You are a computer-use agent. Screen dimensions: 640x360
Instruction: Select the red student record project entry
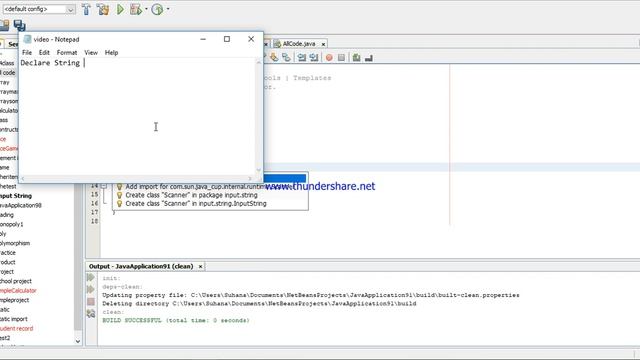(x=16, y=329)
